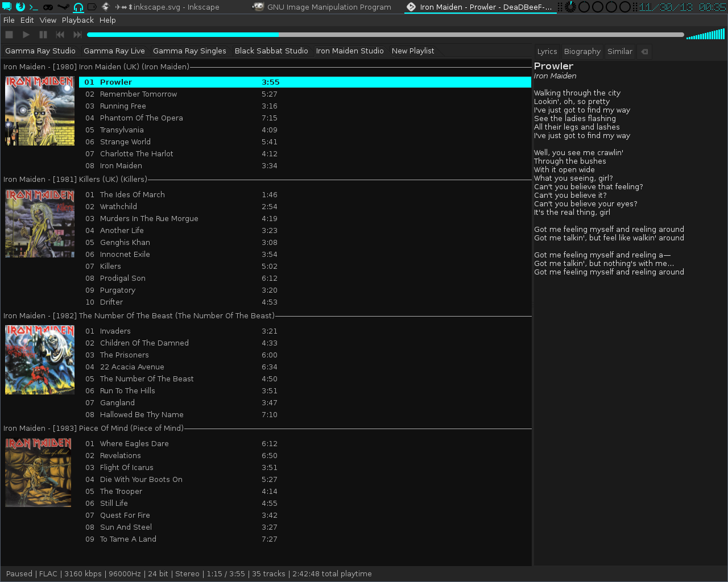Screen dimensions: 728x582
Task: Click the Stop playback button
Action: [9, 35]
